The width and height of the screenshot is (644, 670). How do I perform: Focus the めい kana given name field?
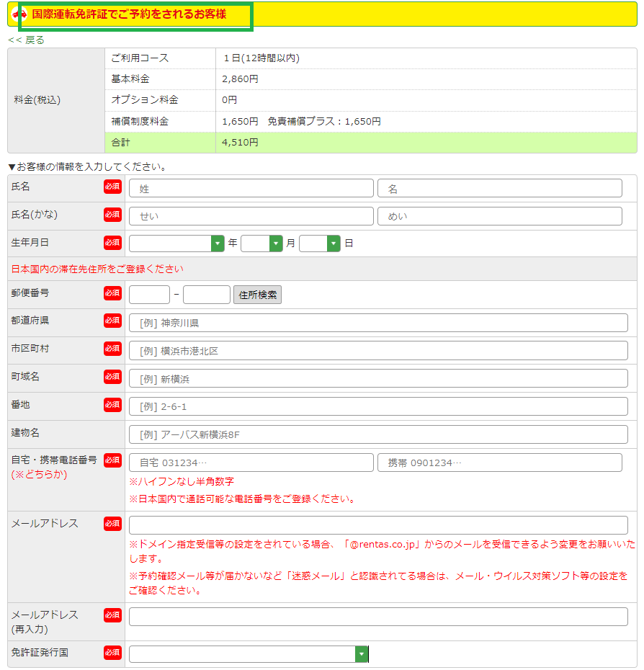click(499, 216)
